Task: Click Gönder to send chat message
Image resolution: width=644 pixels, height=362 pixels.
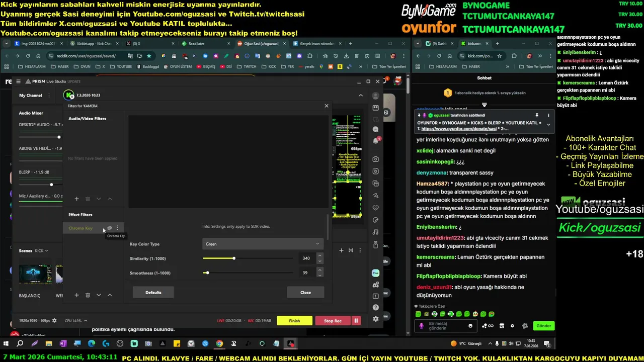Action: pos(544,326)
